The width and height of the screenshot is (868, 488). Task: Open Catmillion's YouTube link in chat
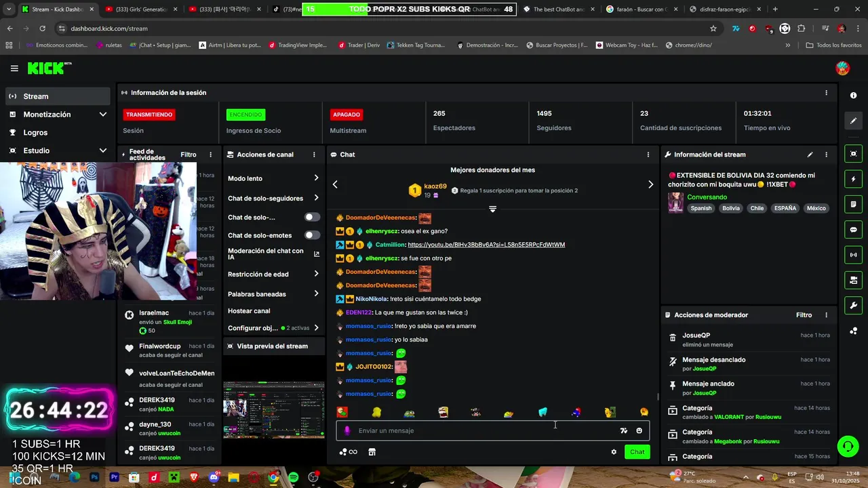coord(486,245)
